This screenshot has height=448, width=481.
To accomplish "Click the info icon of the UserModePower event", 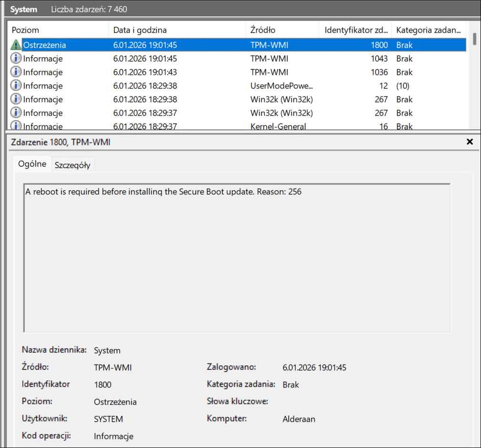I will click(16, 86).
